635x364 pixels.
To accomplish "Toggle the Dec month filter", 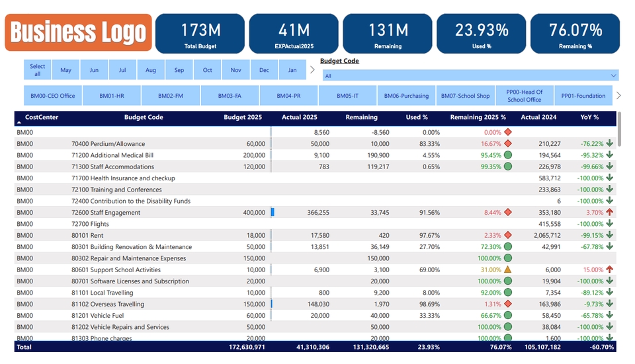I will [x=264, y=70].
